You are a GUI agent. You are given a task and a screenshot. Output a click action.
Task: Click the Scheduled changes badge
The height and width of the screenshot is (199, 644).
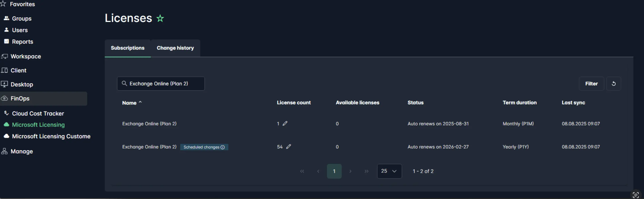[204, 147]
